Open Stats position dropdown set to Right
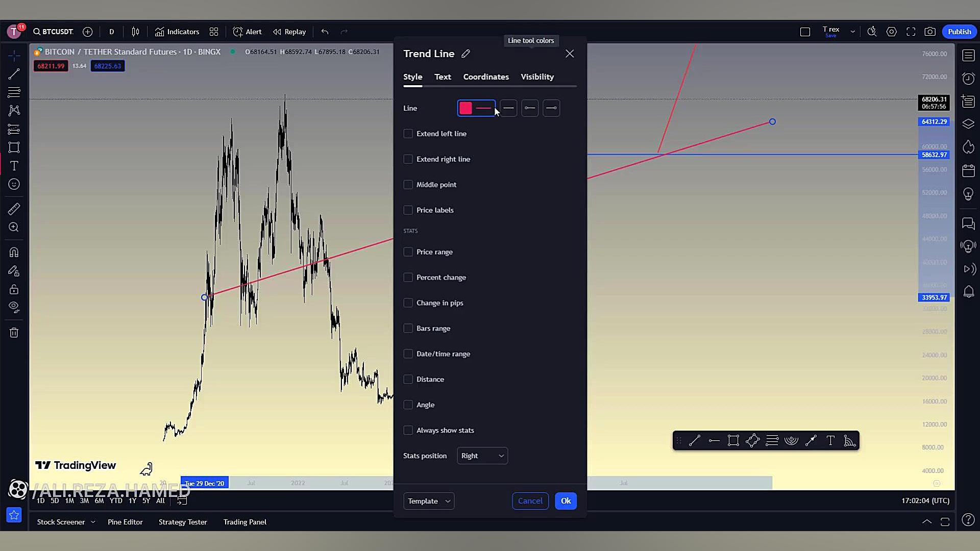This screenshot has width=980, height=551. click(x=482, y=456)
